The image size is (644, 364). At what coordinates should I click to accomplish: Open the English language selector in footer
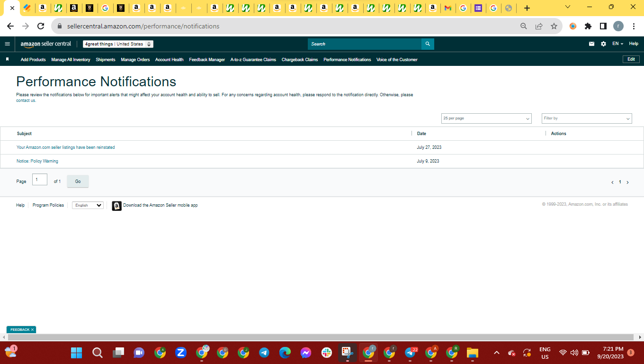(88, 205)
